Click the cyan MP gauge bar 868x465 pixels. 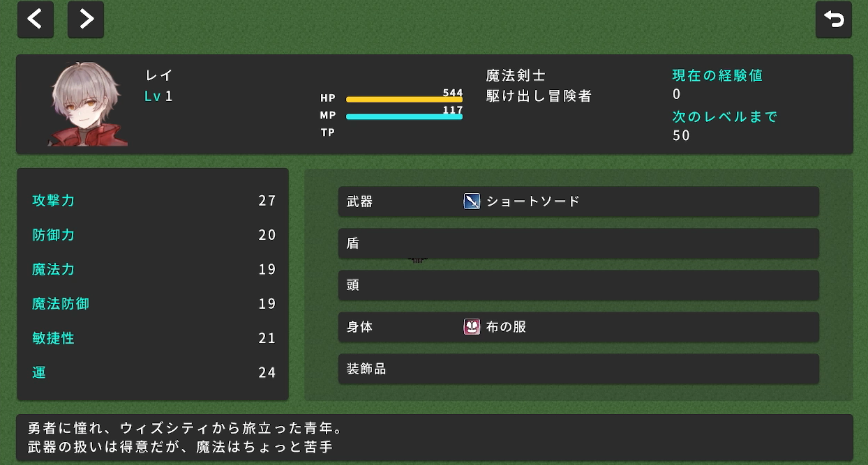(x=404, y=116)
